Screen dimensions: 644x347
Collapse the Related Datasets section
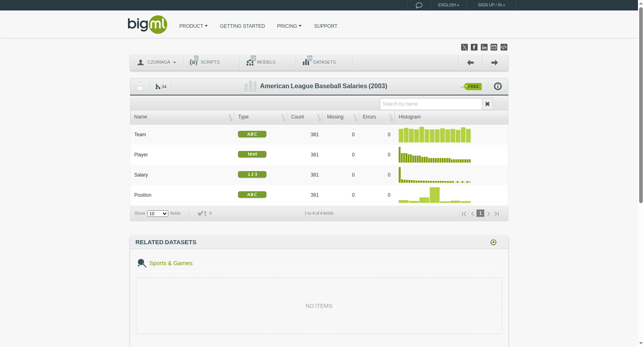tap(493, 242)
